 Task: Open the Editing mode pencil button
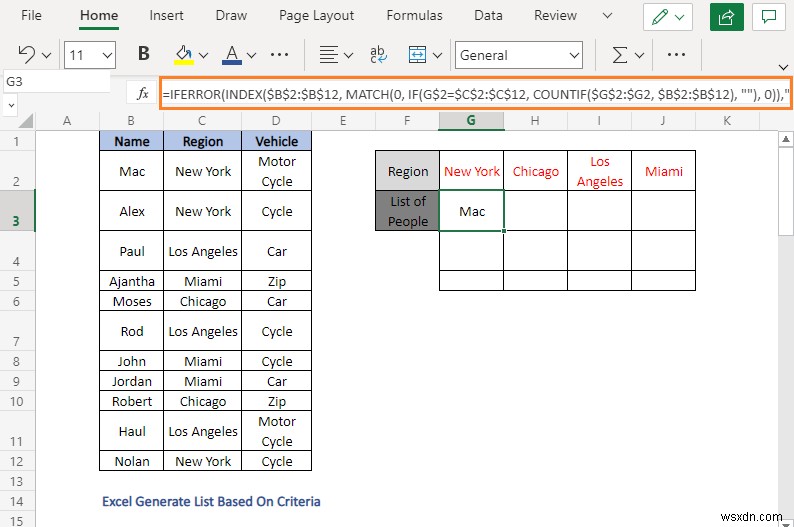[668, 17]
